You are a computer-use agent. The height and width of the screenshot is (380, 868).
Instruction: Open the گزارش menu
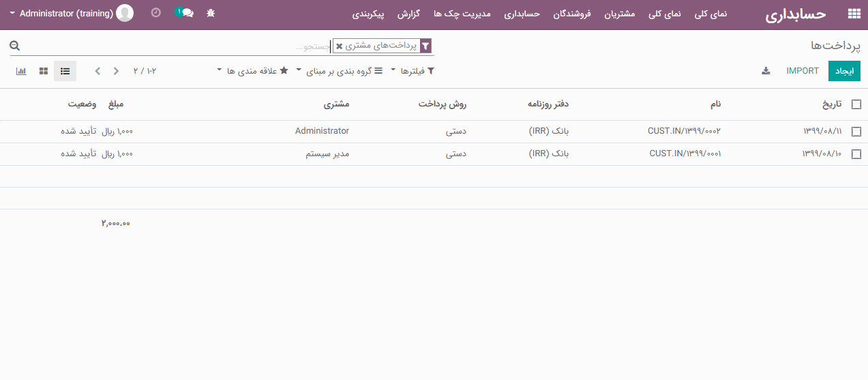(x=408, y=14)
